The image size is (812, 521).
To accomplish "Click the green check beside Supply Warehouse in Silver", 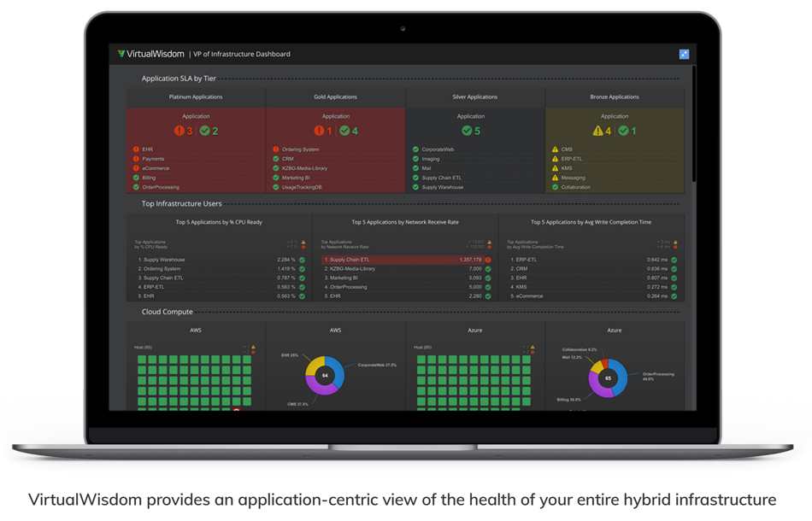I will [x=416, y=187].
